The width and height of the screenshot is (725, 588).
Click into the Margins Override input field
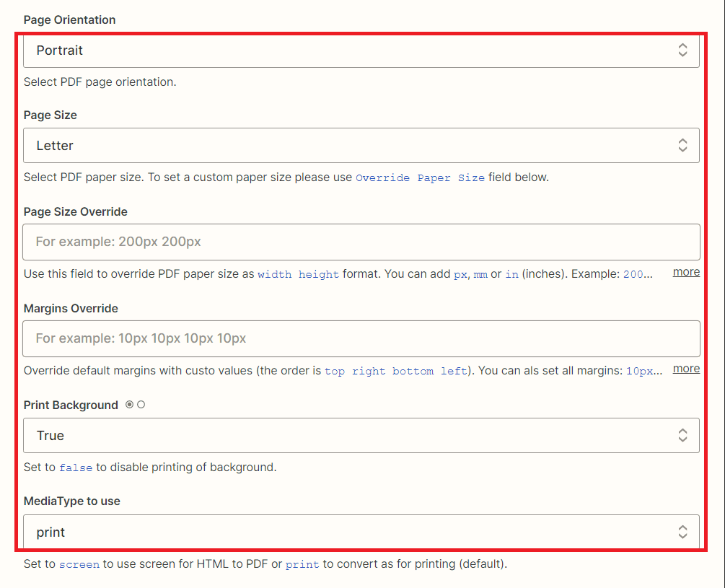click(x=361, y=338)
